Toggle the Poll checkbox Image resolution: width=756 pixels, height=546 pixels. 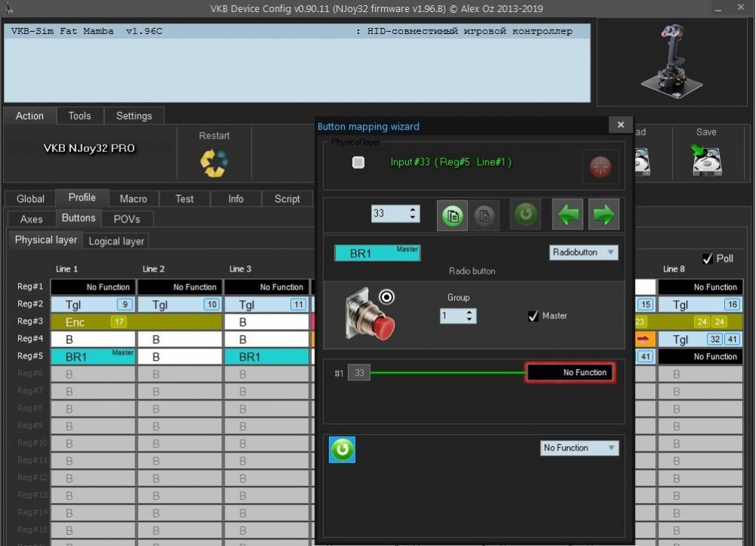[708, 259]
